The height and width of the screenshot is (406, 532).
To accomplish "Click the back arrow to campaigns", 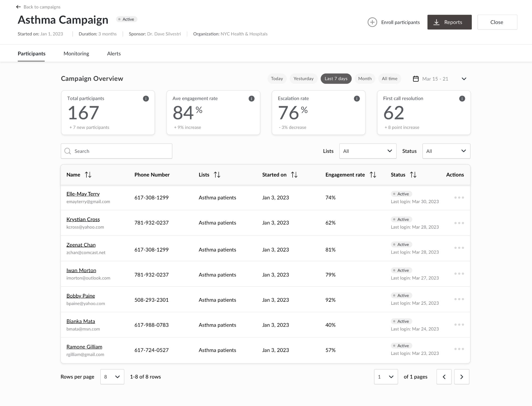I will point(18,7).
